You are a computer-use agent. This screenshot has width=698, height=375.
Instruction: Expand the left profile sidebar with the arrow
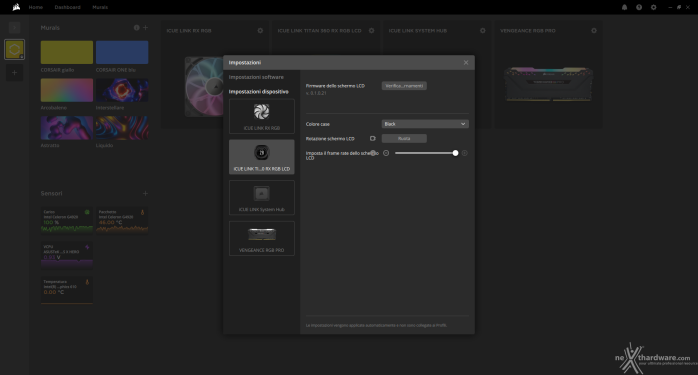(14, 28)
